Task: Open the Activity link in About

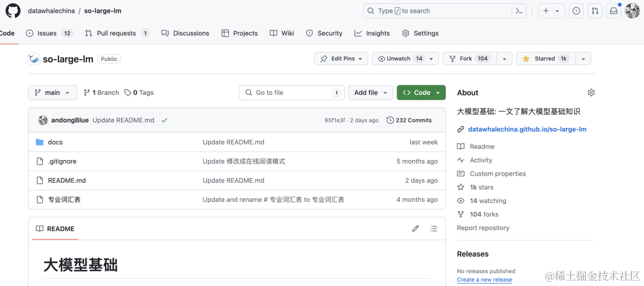Action: tap(481, 160)
